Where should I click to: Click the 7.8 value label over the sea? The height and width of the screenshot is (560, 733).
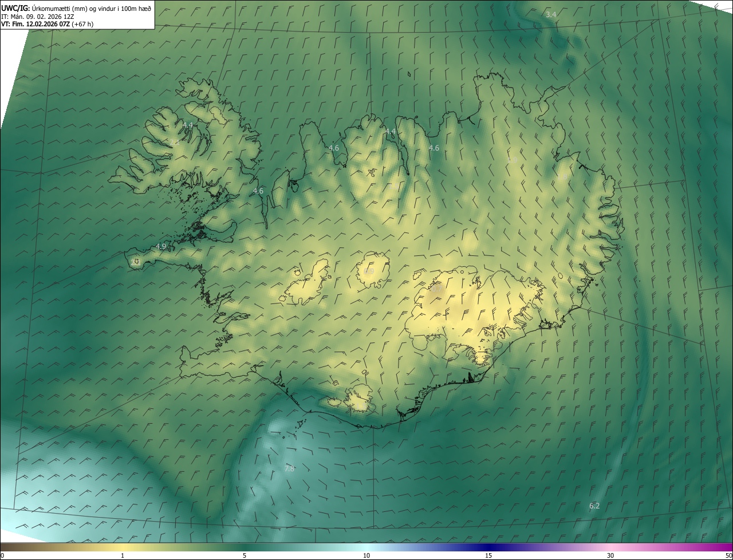click(x=289, y=468)
